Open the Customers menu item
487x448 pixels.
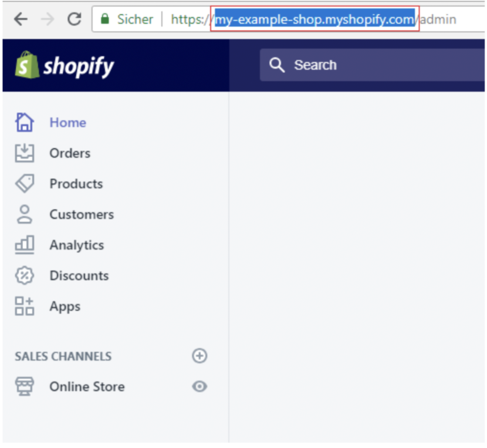tap(82, 214)
